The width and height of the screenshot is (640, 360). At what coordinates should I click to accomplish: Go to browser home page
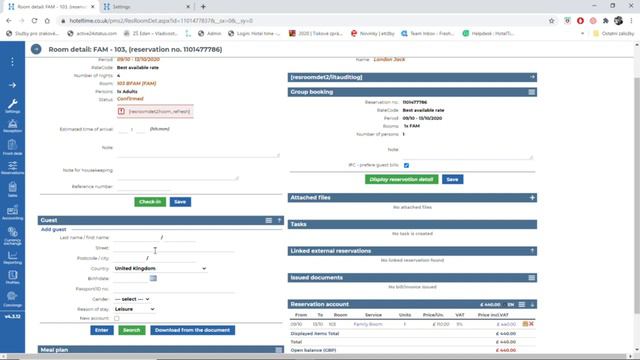(47, 20)
